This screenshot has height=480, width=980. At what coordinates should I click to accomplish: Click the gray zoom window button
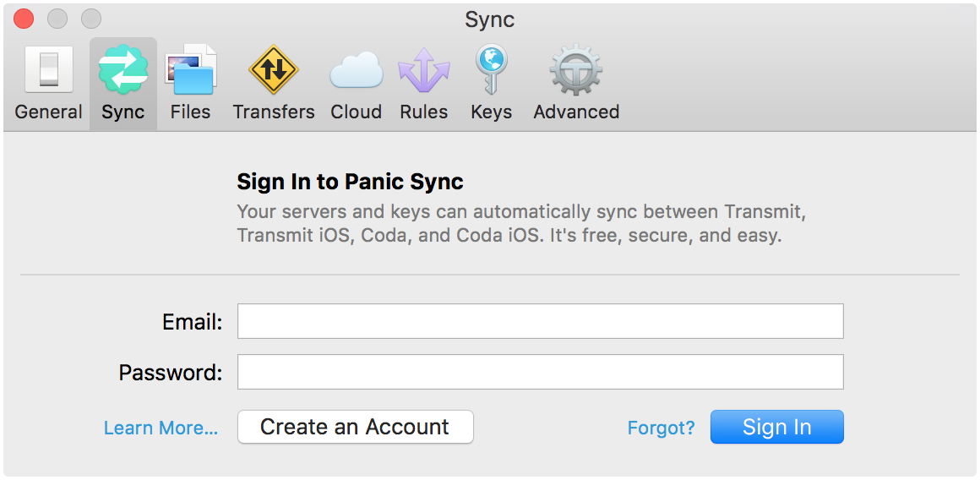(90, 19)
